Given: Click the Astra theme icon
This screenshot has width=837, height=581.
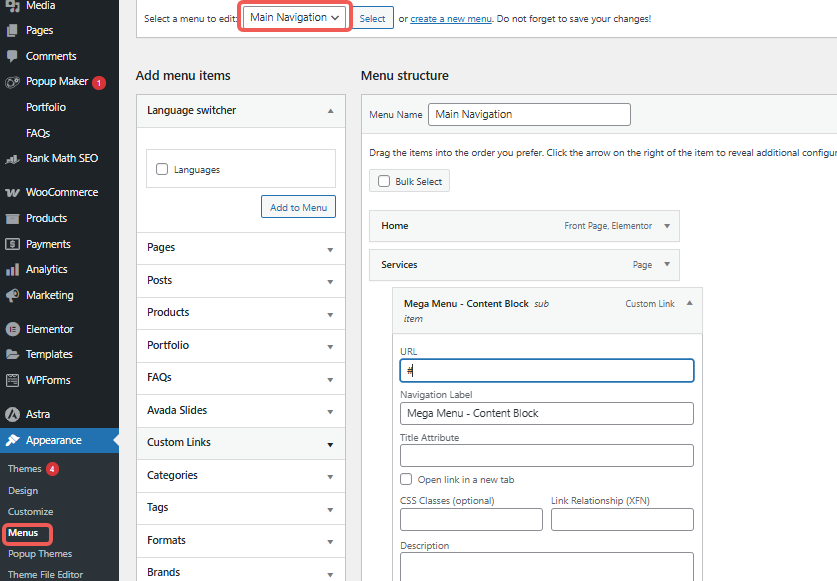Looking at the screenshot, I should 12,414.
